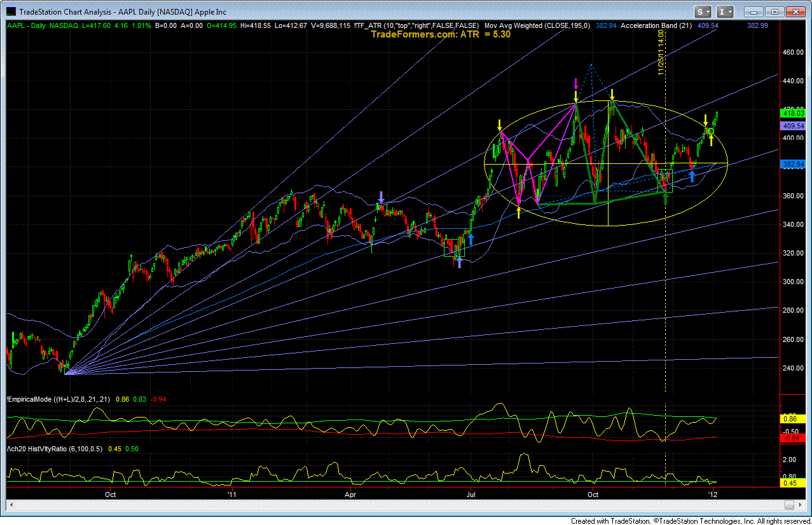Viewport: 812px width, 525px height.
Task: Select the green circle marker near 405
Action: (711, 132)
